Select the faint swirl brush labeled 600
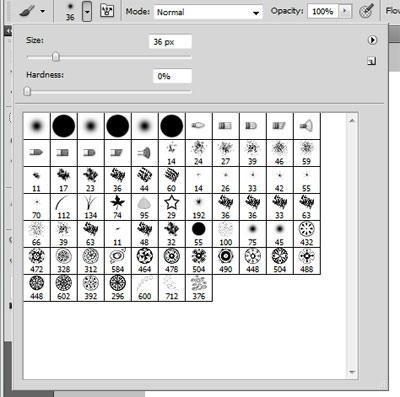The image size is (400, 397). point(145,288)
